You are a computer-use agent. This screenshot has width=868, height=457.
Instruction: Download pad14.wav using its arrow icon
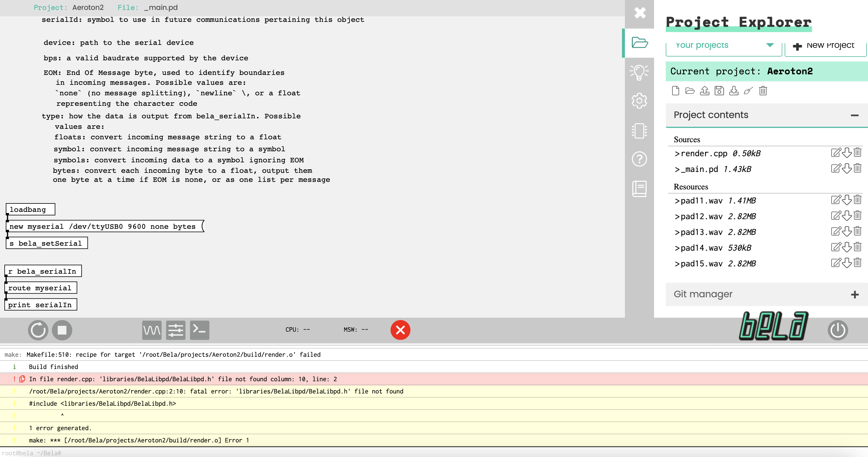click(847, 247)
